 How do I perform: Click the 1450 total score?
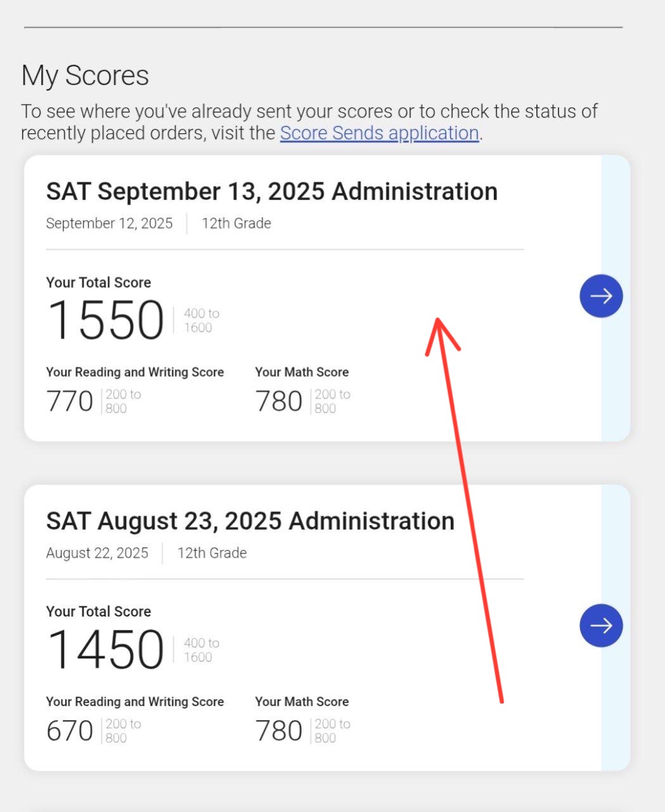pyautogui.click(x=106, y=649)
